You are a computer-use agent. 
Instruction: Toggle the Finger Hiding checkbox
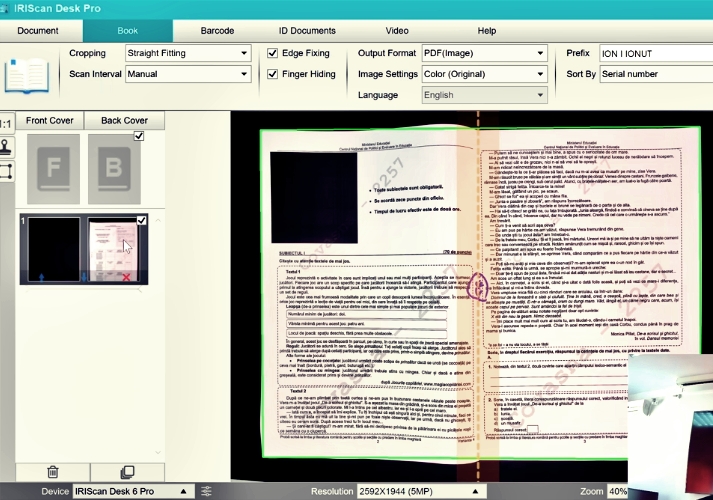[272, 74]
